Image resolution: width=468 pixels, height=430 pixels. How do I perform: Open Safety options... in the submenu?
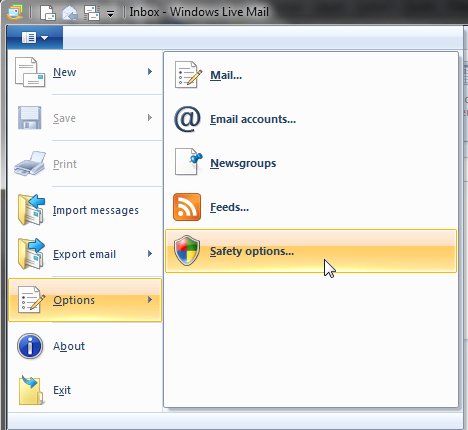(x=311, y=251)
